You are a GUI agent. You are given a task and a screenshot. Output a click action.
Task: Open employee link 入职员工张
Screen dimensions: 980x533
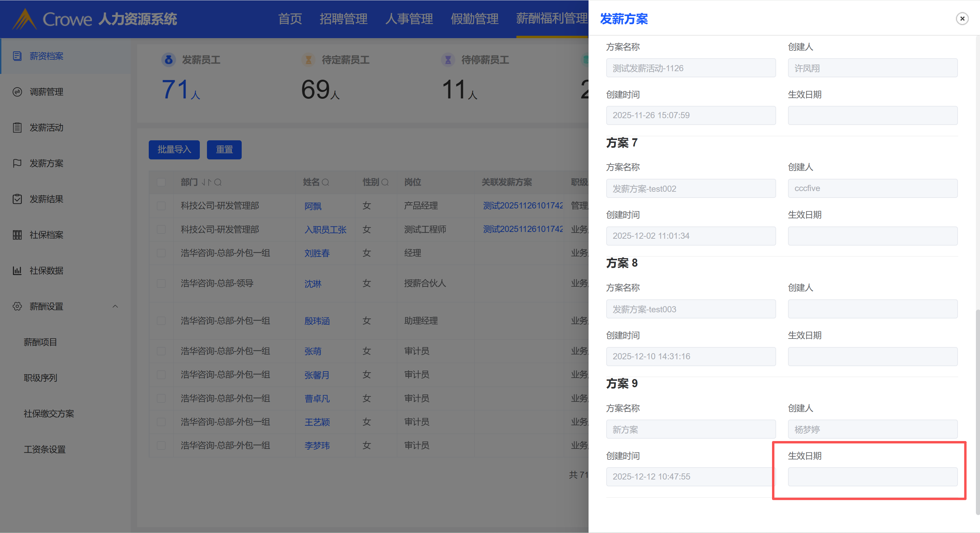click(x=325, y=230)
